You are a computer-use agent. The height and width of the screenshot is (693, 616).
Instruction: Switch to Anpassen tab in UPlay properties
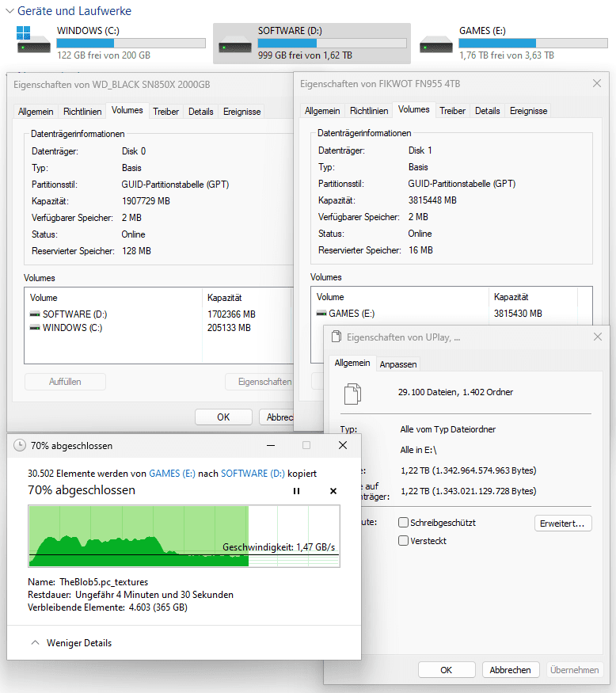pos(397,364)
